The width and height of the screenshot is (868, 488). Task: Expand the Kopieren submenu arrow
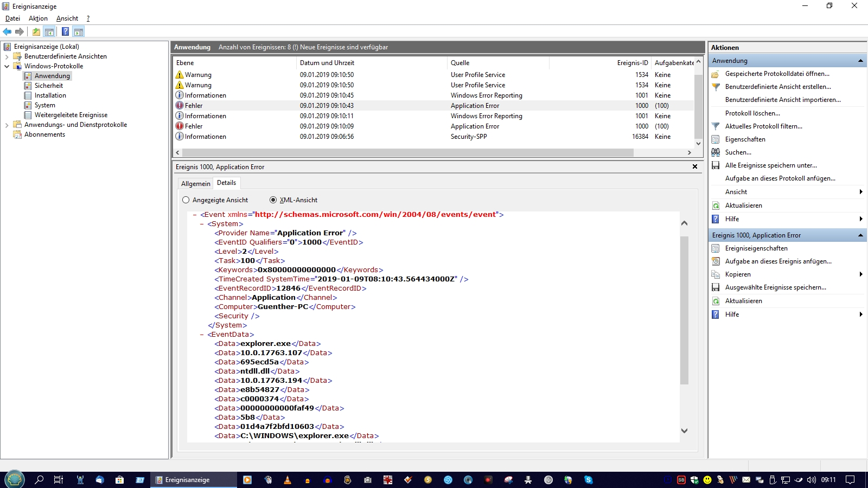(x=861, y=274)
